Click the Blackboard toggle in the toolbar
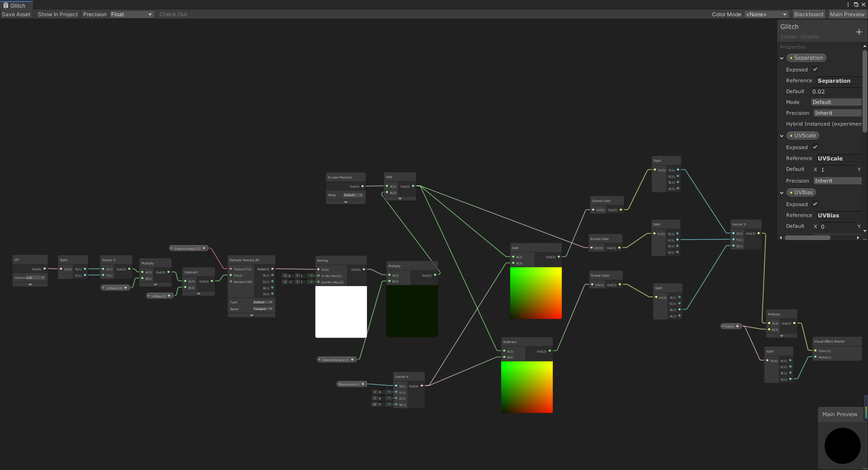Screen dimensions: 868x470 (x=809, y=14)
